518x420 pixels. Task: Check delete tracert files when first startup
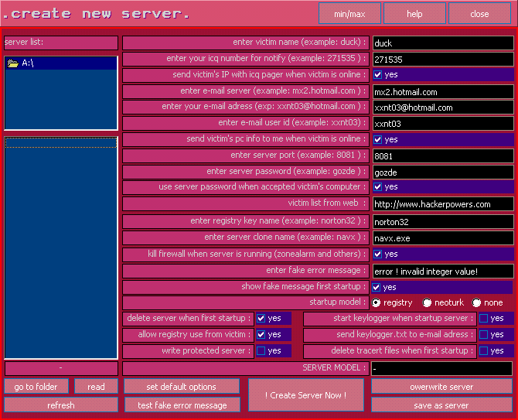[484, 350]
